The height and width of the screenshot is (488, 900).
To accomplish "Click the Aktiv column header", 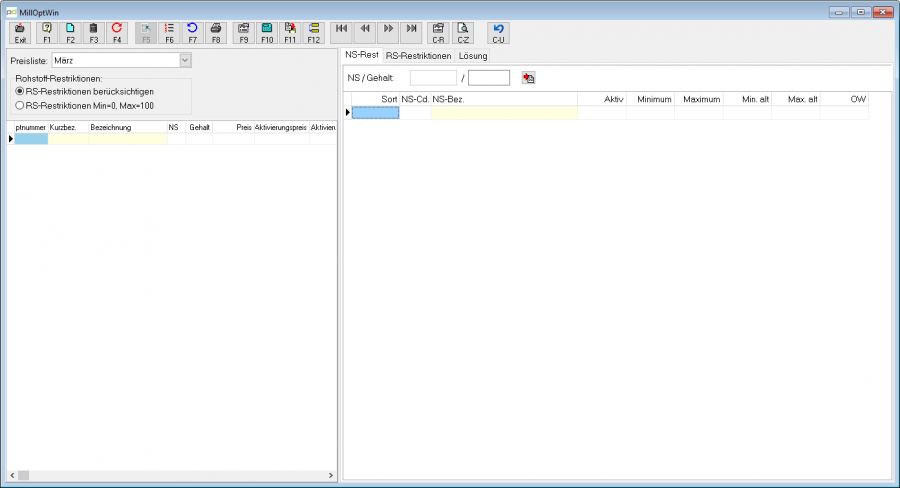I will [602, 99].
